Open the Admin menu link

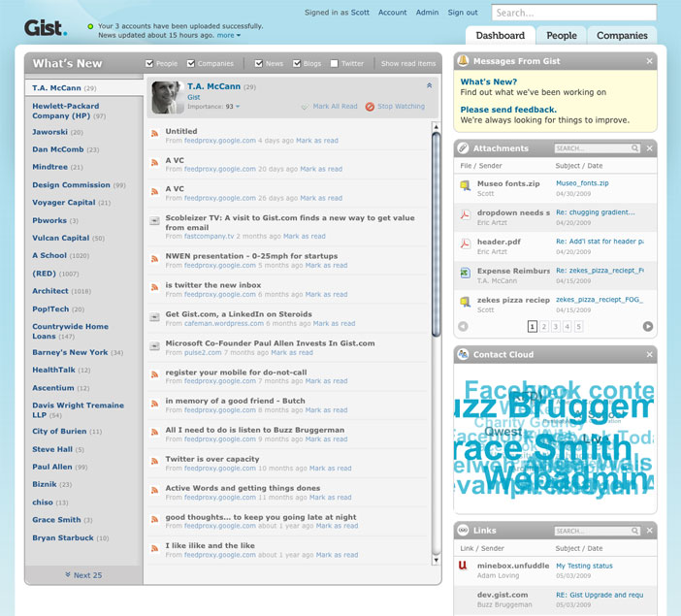(x=427, y=13)
